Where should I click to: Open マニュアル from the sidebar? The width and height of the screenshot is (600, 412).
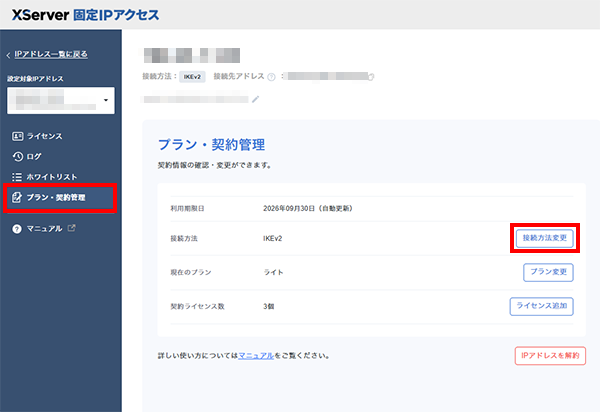pyautogui.click(x=44, y=229)
